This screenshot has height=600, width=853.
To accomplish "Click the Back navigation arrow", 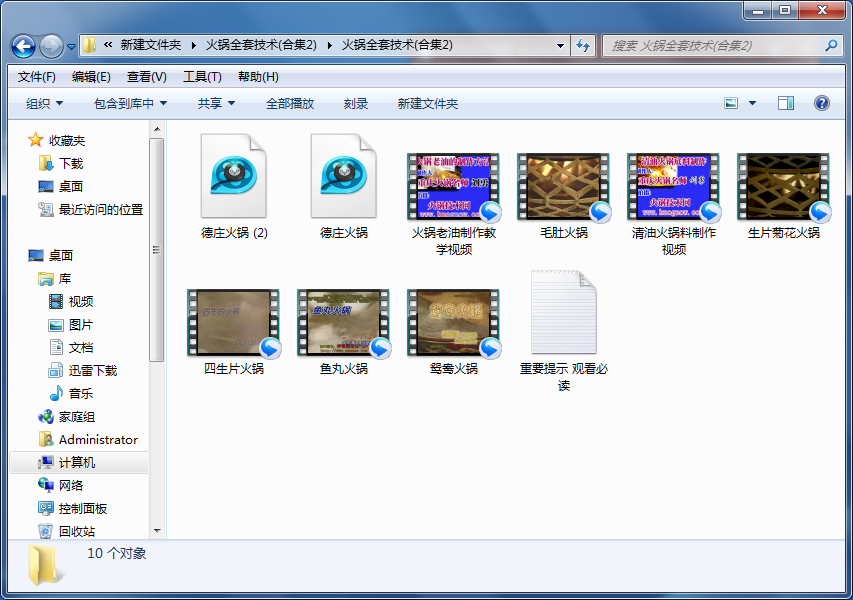I will point(24,45).
